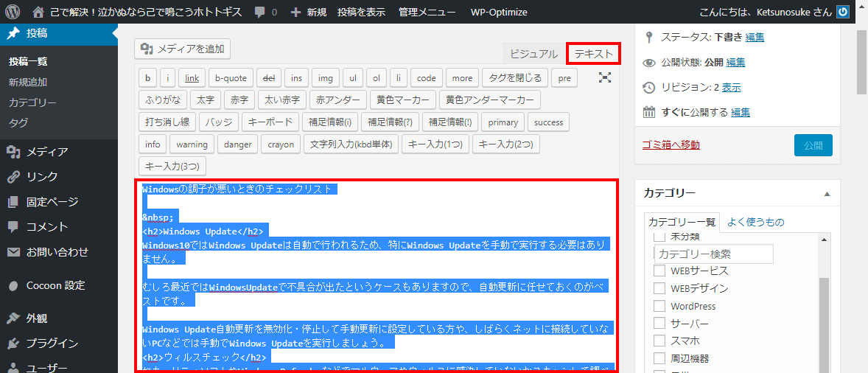
Task: Open カテゴリー一覧 tab
Action: pos(682,223)
